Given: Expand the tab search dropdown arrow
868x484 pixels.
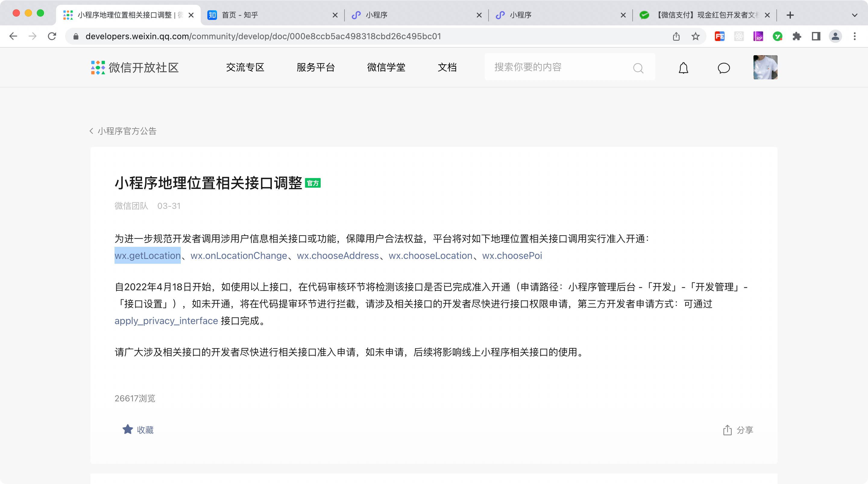Looking at the screenshot, I should 854,15.
